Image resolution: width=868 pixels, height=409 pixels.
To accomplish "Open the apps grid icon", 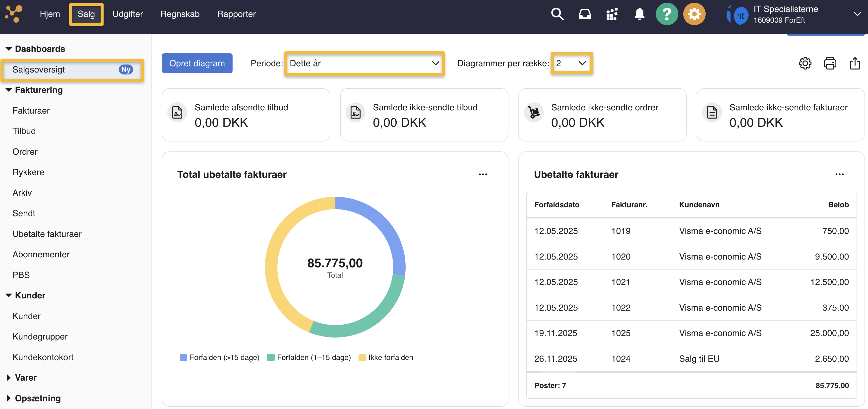I will (612, 14).
